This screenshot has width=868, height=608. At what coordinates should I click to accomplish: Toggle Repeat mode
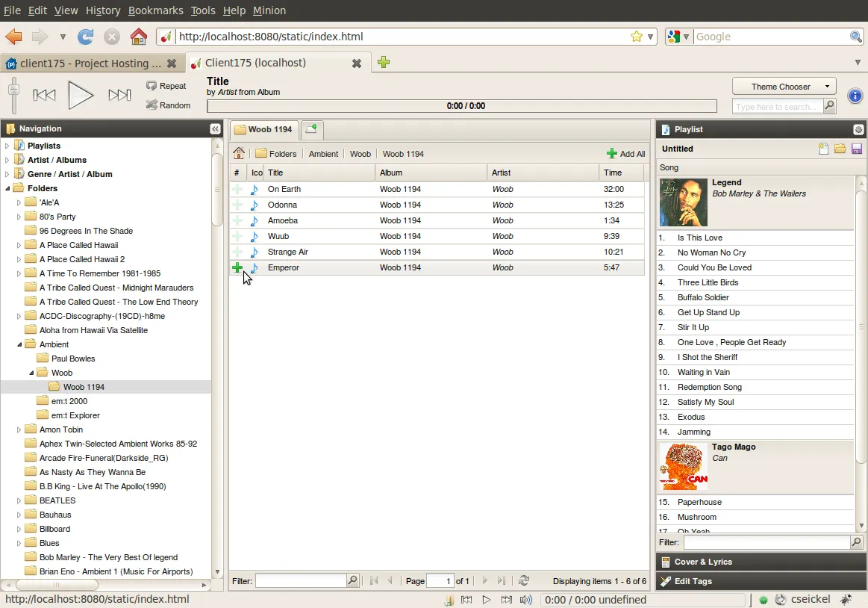pyautogui.click(x=166, y=86)
